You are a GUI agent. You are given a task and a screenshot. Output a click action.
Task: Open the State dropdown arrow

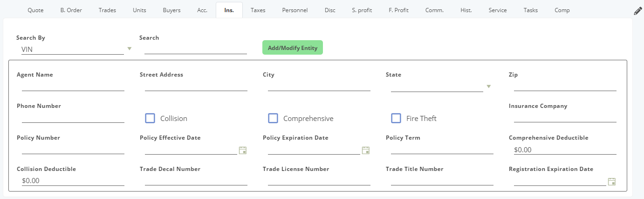[x=489, y=86]
